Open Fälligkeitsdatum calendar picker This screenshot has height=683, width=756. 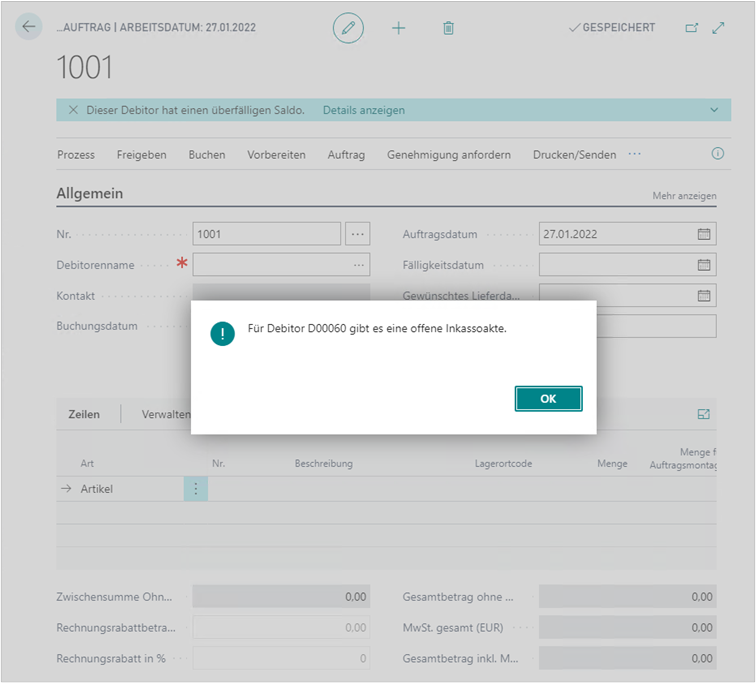pyautogui.click(x=703, y=265)
